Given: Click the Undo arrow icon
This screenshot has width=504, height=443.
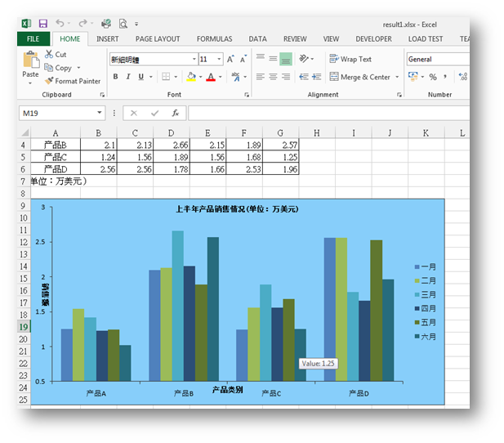Looking at the screenshot, I should coord(60,25).
